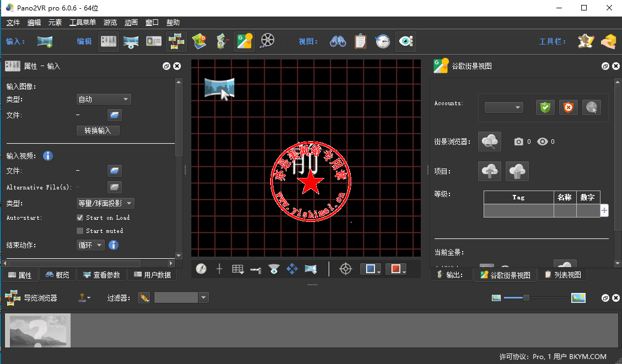Open the 类型 自动 dropdown
Screen dimensions: 622x364
[103, 99]
